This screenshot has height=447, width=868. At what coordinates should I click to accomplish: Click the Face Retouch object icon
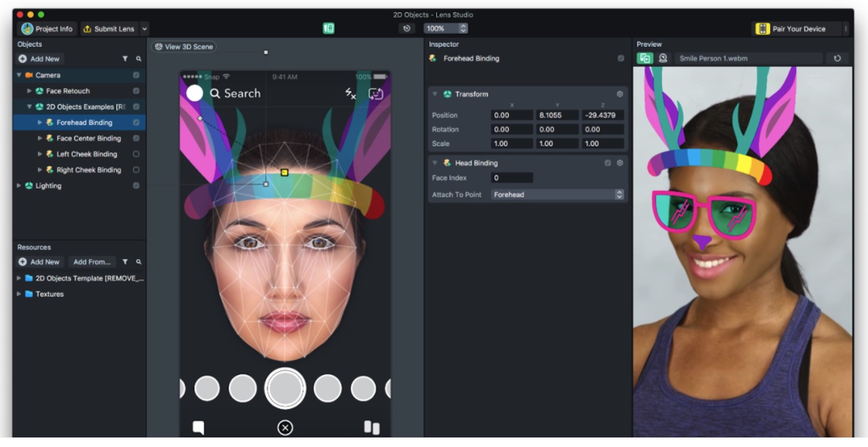coord(39,91)
